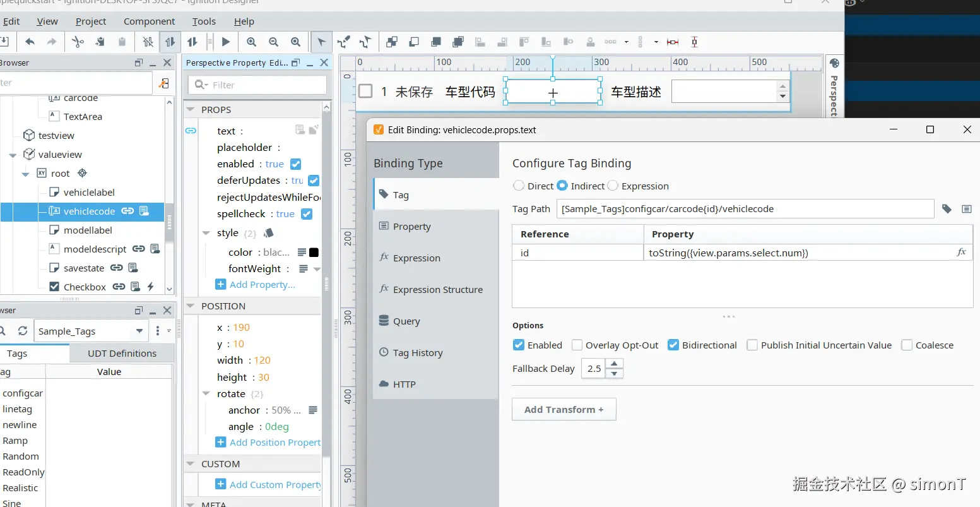Click the match height red-bar icon
This screenshot has width=980, height=507.
click(x=694, y=42)
